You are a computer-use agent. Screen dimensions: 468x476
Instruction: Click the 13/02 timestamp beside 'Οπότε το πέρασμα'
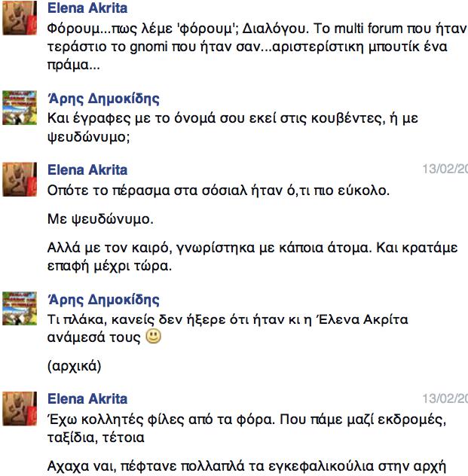(x=445, y=169)
